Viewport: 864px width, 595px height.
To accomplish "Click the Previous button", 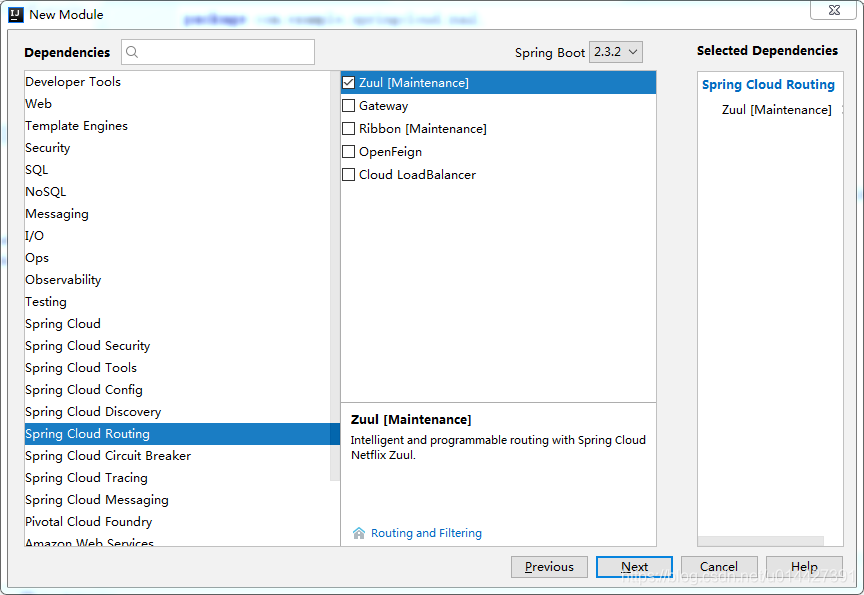I will tap(549, 567).
